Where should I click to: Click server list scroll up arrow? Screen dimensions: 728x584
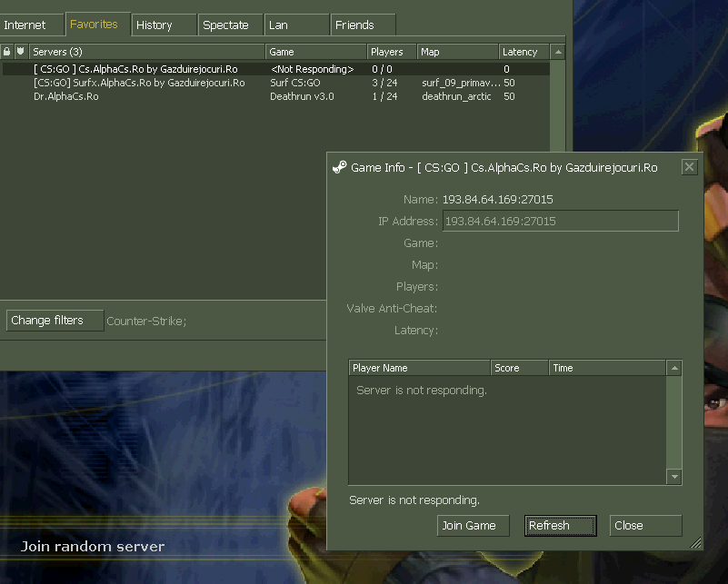558,52
